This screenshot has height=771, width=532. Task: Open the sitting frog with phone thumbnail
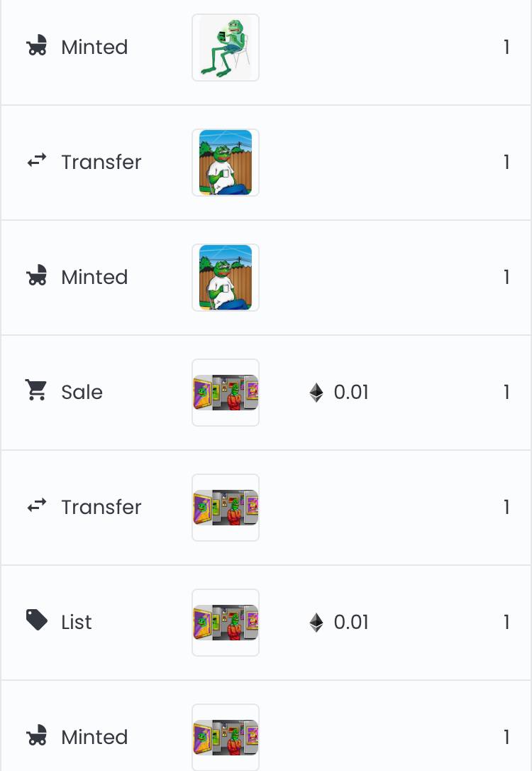(226, 48)
